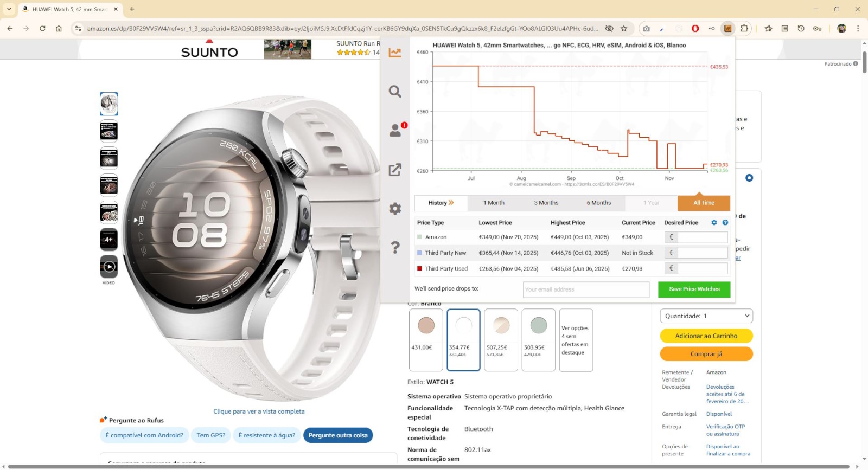
Task: Click the Camelizer help question mark icon
Action: [x=395, y=248]
